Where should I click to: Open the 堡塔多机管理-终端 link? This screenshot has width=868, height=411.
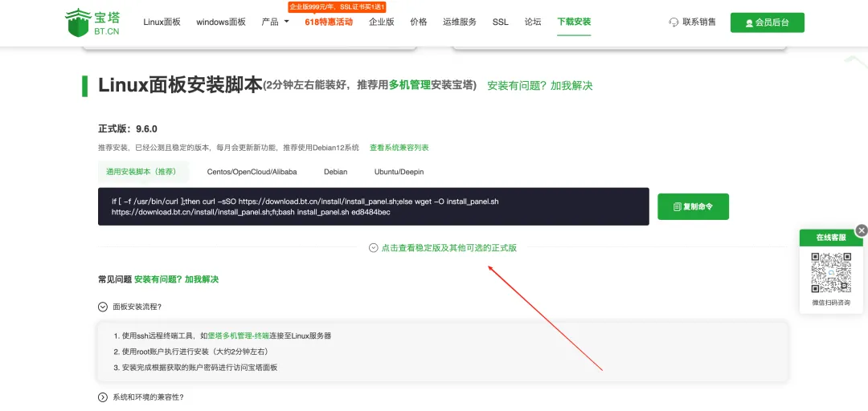point(239,336)
